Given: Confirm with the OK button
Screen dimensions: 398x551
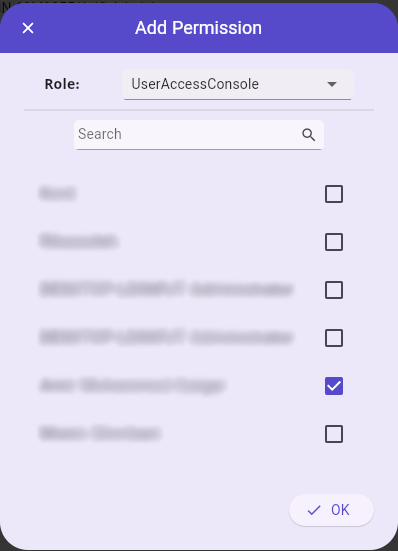Looking at the screenshot, I should [331, 510].
